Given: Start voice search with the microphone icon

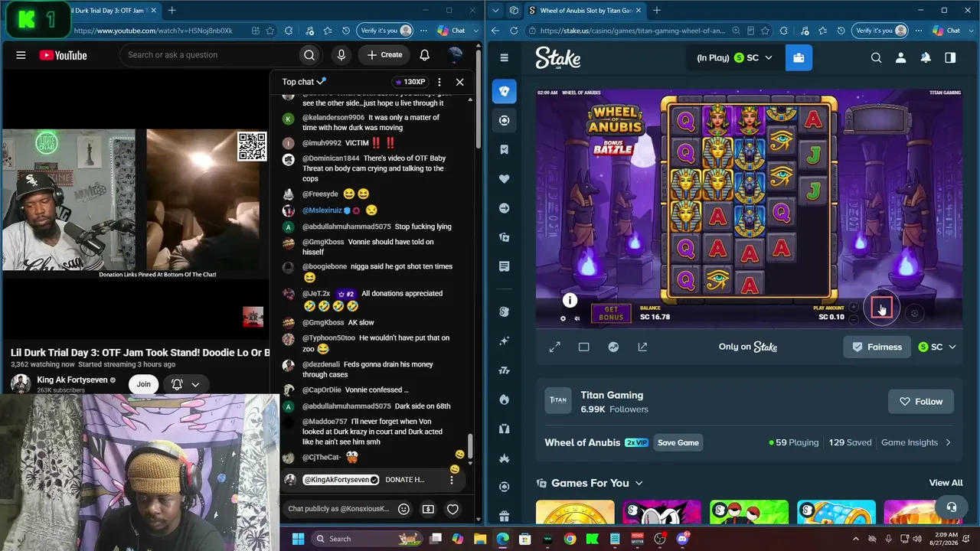Looking at the screenshot, I should pos(341,55).
